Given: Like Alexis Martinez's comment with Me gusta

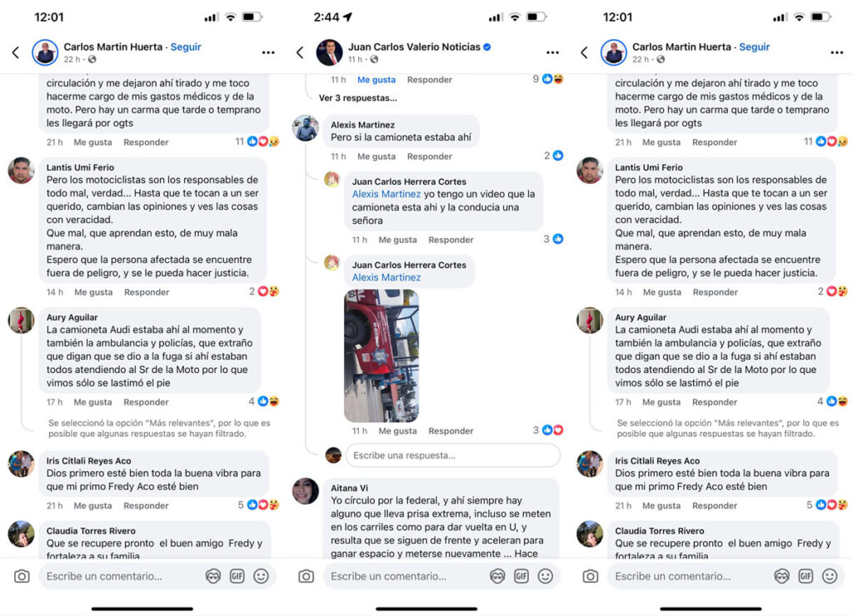Looking at the screenshot, I should point(377,156).
